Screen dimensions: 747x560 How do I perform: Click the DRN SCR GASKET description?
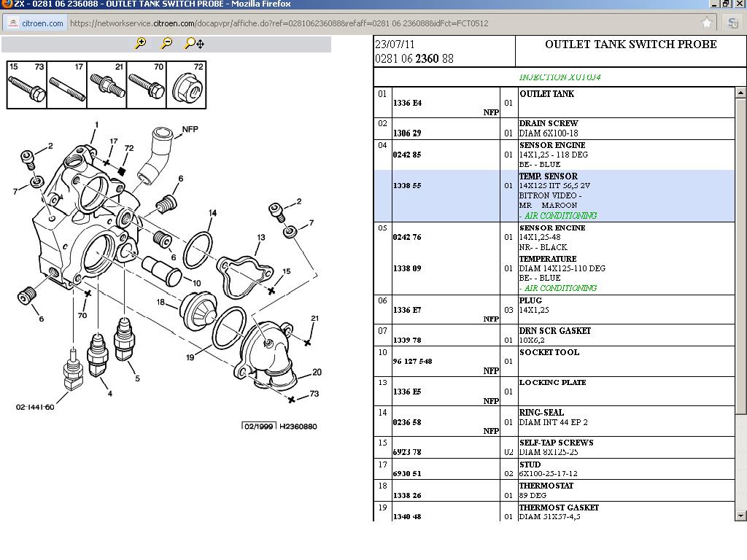pos(555,331)
